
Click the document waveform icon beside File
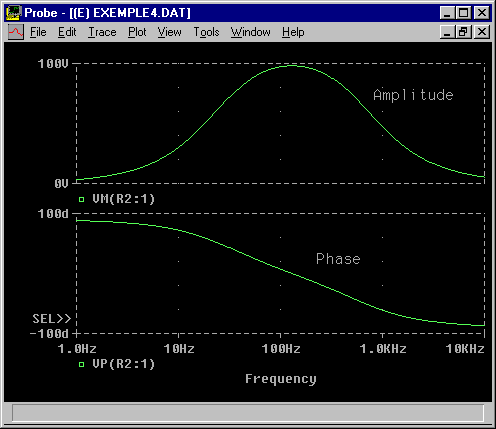[x=16, y=32]
